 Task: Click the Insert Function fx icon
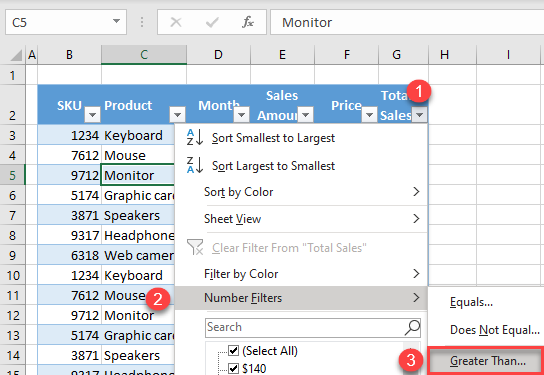247,23
